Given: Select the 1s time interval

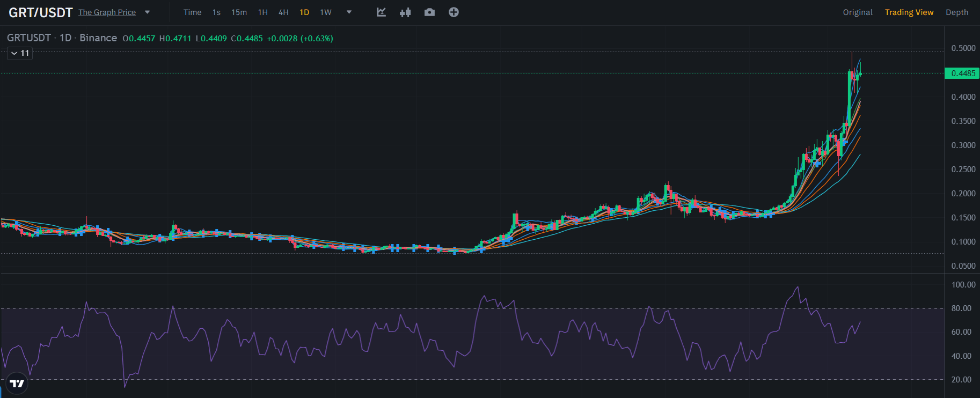Looking at the screenshot, I should tap(216, 12).
